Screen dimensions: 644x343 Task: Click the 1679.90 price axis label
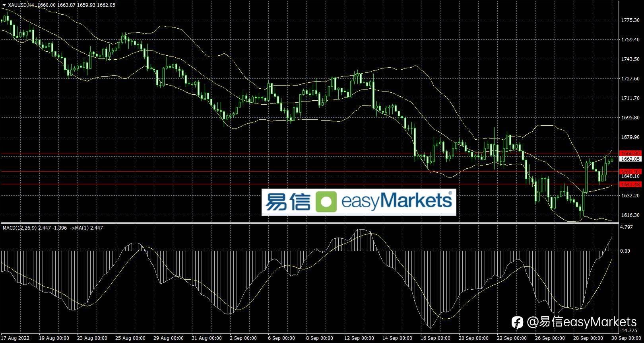[x=630, y=137]
